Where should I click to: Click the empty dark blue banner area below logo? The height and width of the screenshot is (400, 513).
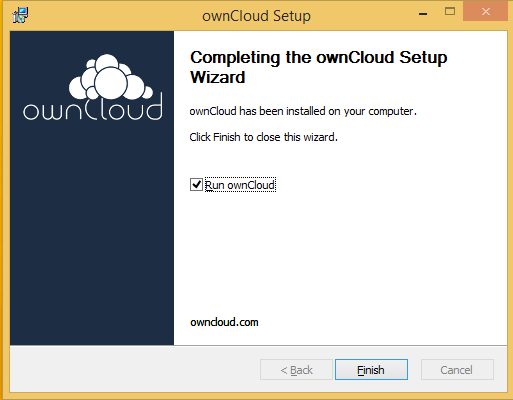(92, 233)
